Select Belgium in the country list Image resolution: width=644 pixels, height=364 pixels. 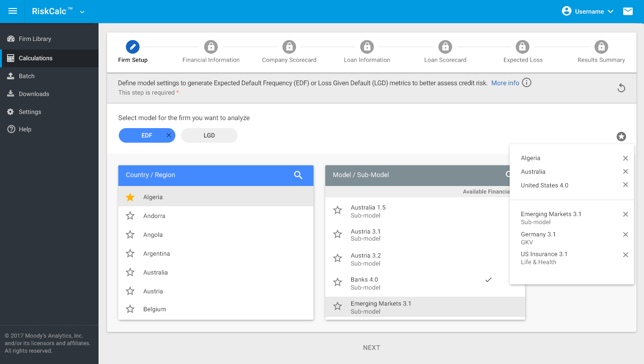[x=215, y=309]
